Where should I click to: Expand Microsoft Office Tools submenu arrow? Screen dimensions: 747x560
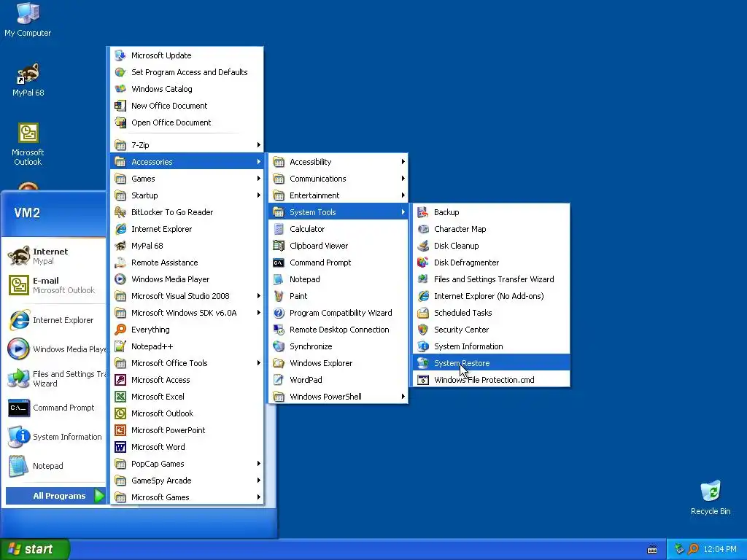[x=259, y=363]
